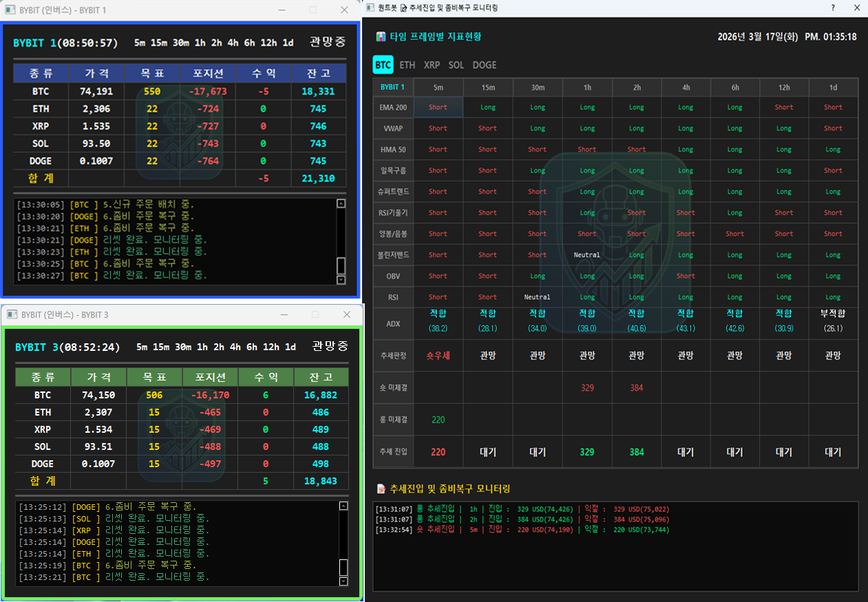This screenshot has width=868, height=602.
Task: Click the BYBIT 3 window title icon
Action: coord(12,314)
